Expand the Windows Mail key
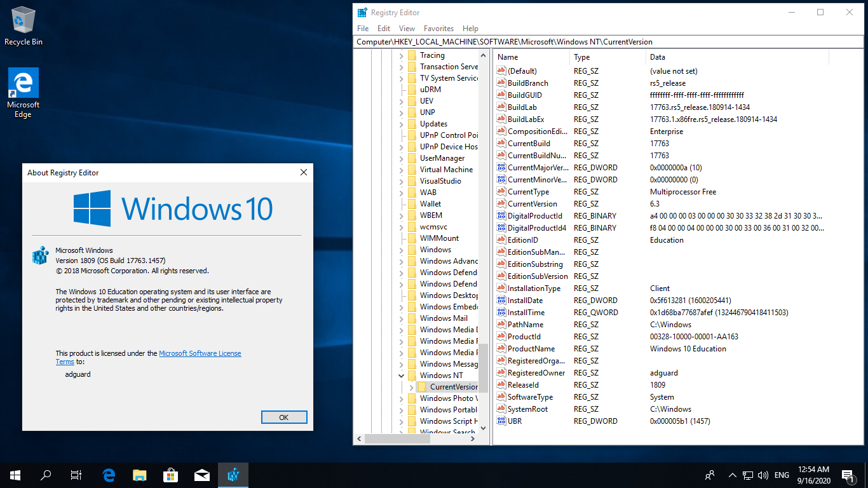Image resolution: width=868 pixels, height=488 pixels. pos(401,318)
